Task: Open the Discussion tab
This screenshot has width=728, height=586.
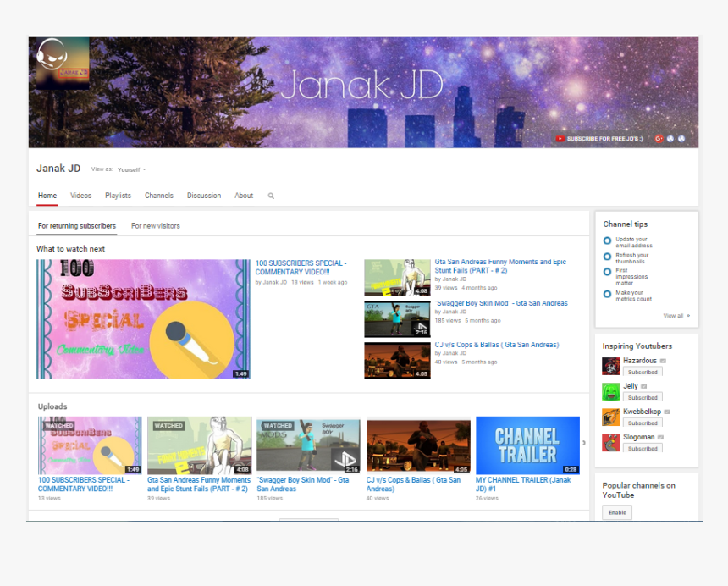Action: pos(204,196)
